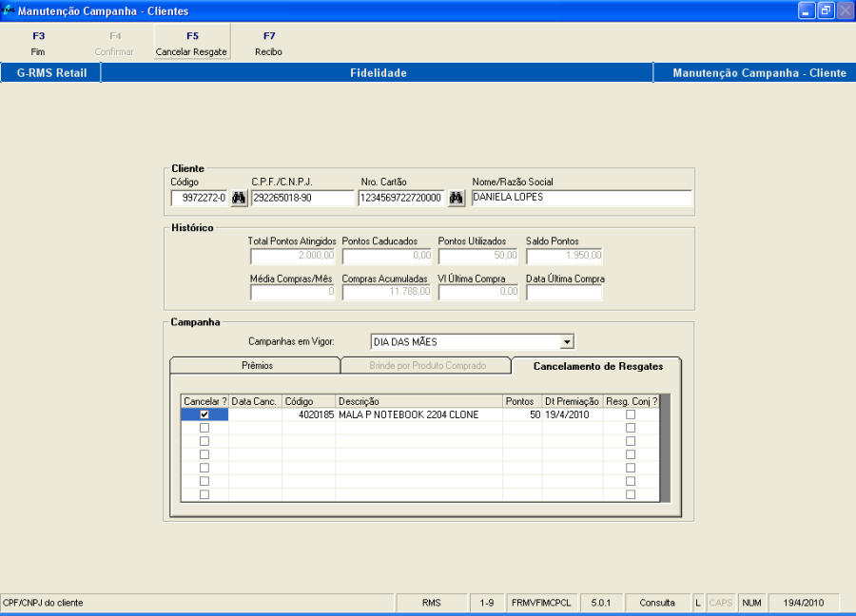Click the application icon in title bar

(x=8, y=10)
